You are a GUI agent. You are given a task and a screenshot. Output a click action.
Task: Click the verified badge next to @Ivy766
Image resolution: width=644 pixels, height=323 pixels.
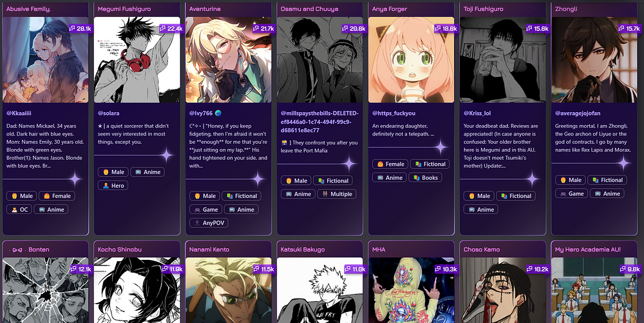point(218,113)
